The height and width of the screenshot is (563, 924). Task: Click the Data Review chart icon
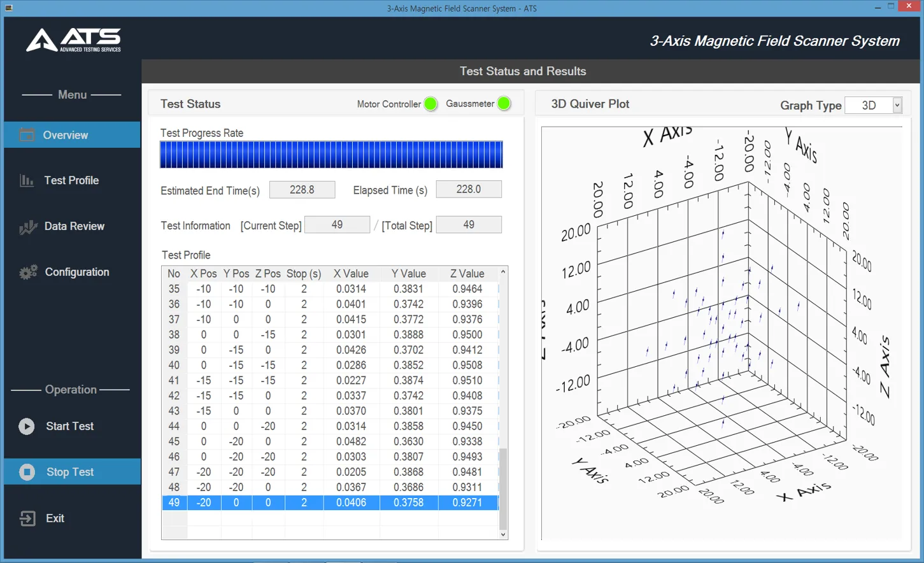pyautogui.click(x=28, y=227)
